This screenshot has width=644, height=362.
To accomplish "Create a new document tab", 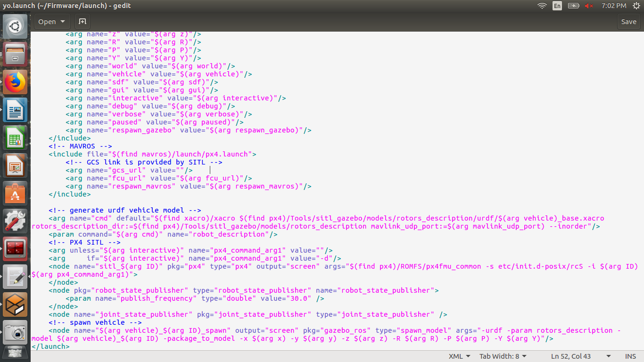I will point(83,22).
